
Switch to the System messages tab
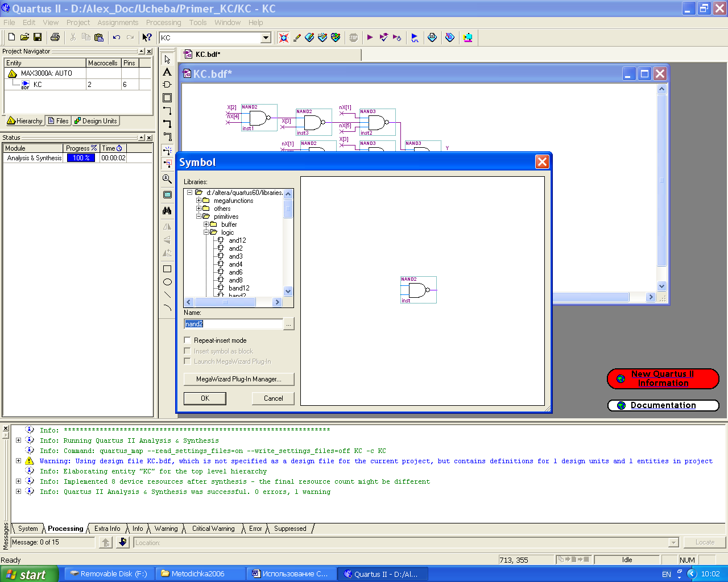28,529
